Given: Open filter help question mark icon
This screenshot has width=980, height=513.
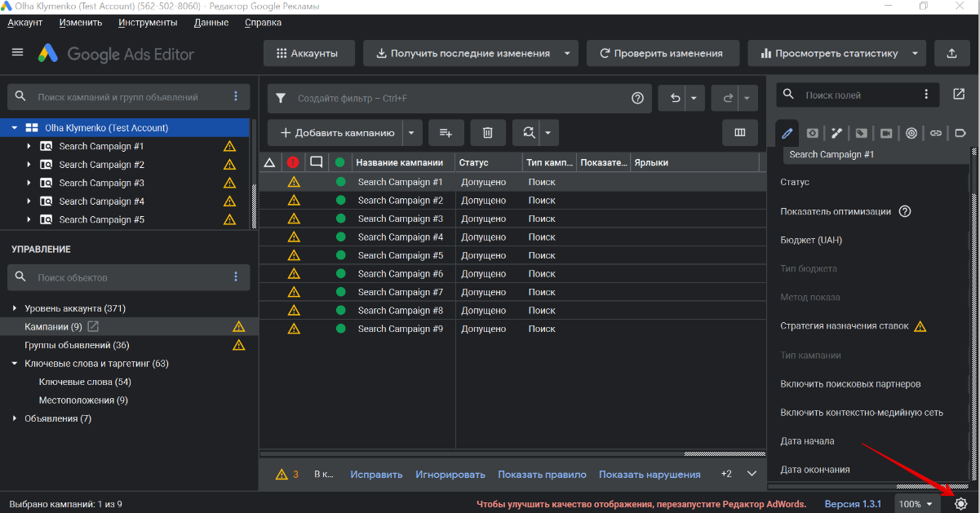Looking at the screenshot, I should 637,99.
